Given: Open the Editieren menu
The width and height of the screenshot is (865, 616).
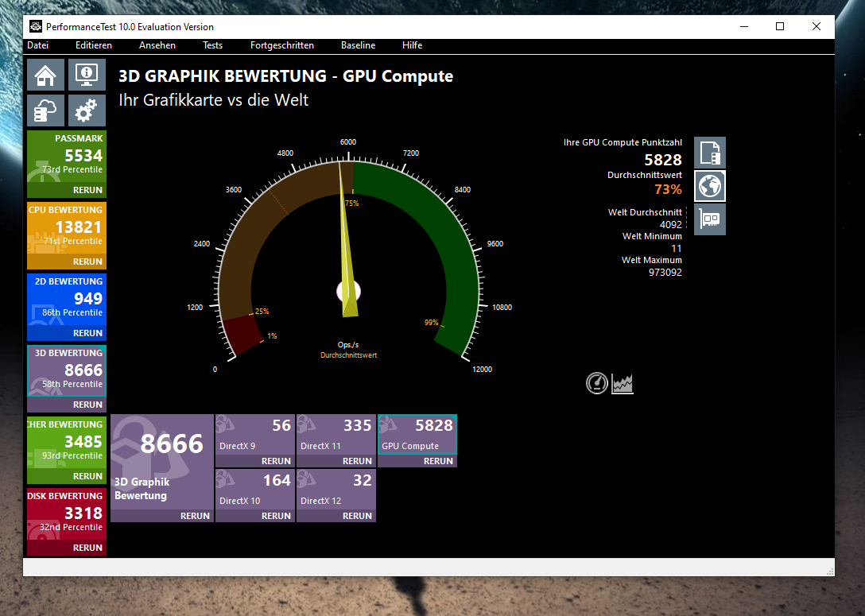Looking at the screenshot, I should (x=94, y=45).
